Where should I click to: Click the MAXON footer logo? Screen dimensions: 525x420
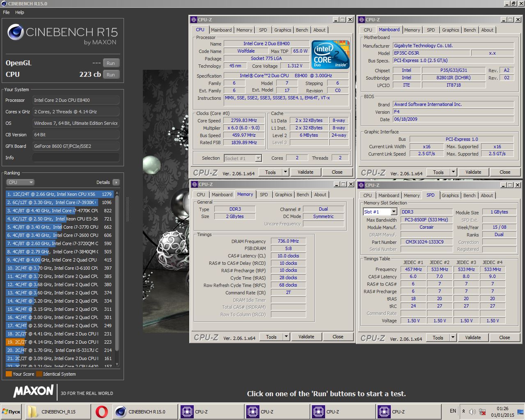click(33, 391)
